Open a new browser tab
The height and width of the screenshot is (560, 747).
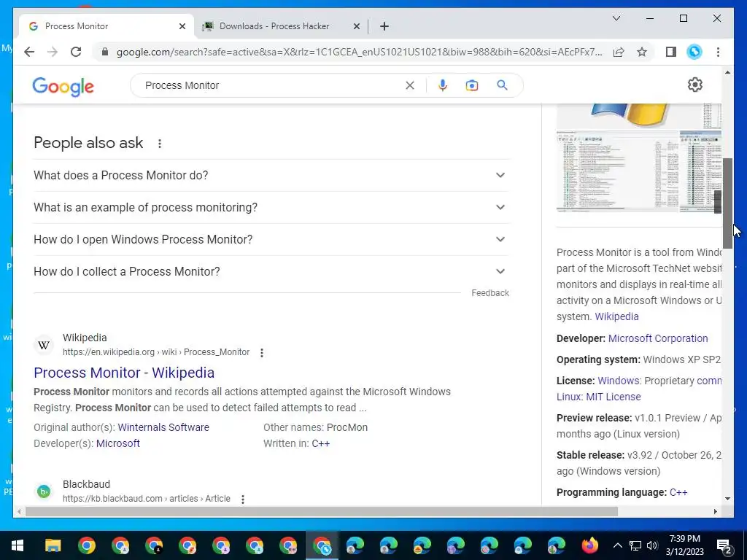tap(384, 26)
